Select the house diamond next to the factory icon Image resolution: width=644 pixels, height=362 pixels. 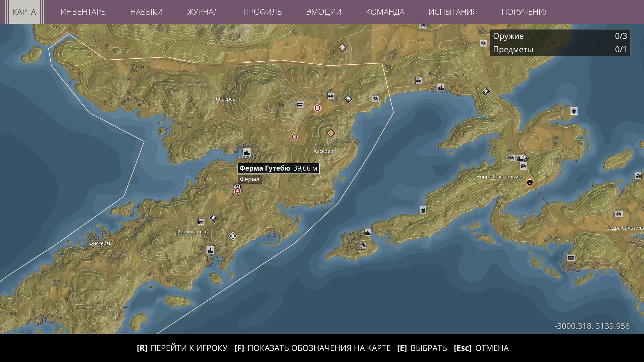click(213, 218)
